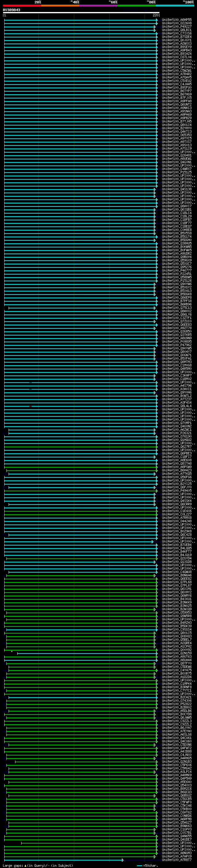The image size is (197, 868).
Task: Click the =50char. scale legend
Action: [x=147, y=866]
